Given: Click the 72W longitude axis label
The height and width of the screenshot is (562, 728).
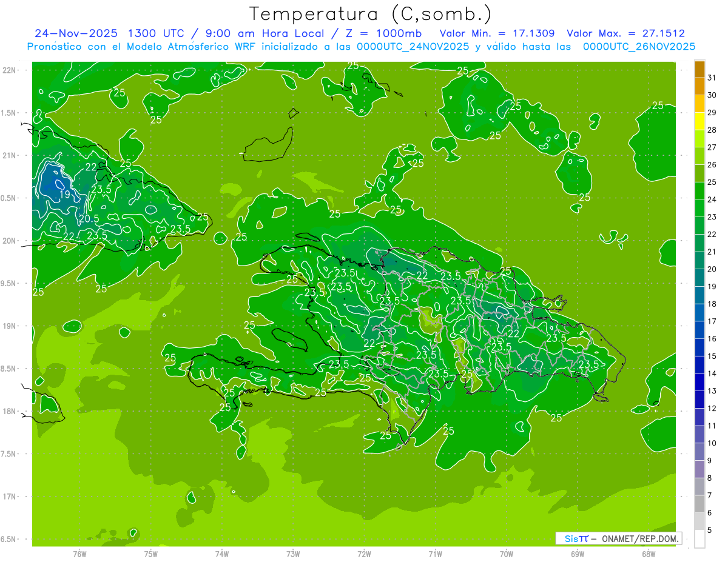Looking at the screenshot, I should 364,554.
